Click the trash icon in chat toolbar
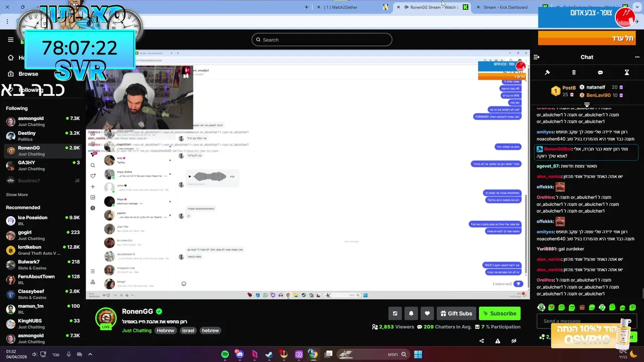The width and height of the screenshot is (644, 362). 574,72
